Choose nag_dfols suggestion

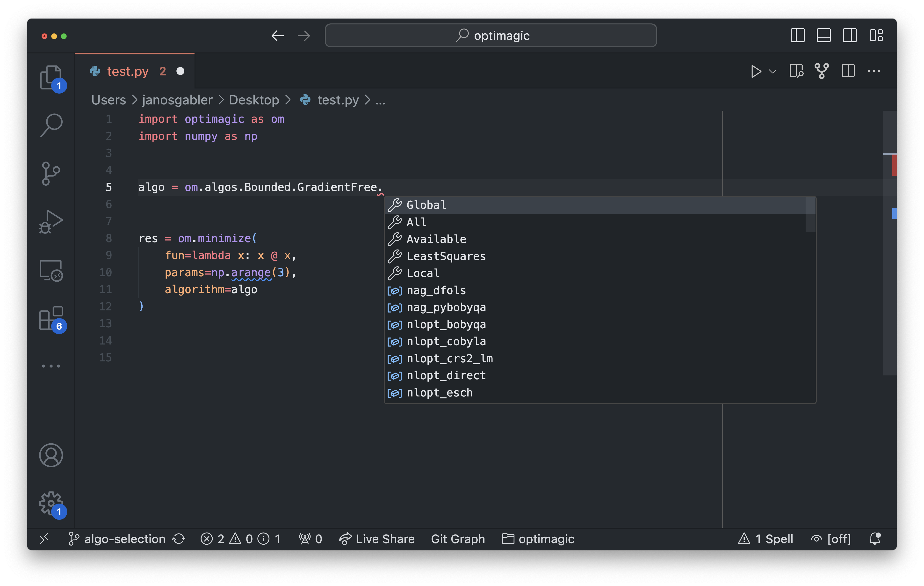(600, 290)
